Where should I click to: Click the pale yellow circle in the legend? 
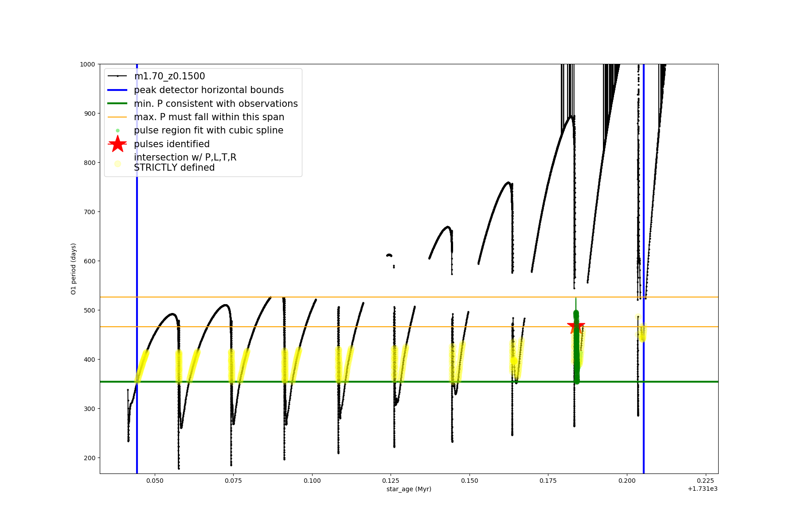pyautogui.click(x=117, y=164)
